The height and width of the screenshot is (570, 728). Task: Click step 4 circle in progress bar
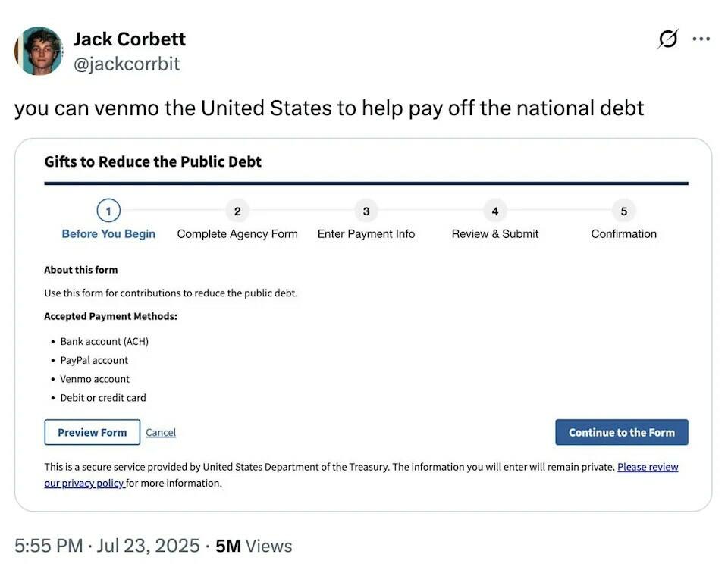tap(495, 211)
